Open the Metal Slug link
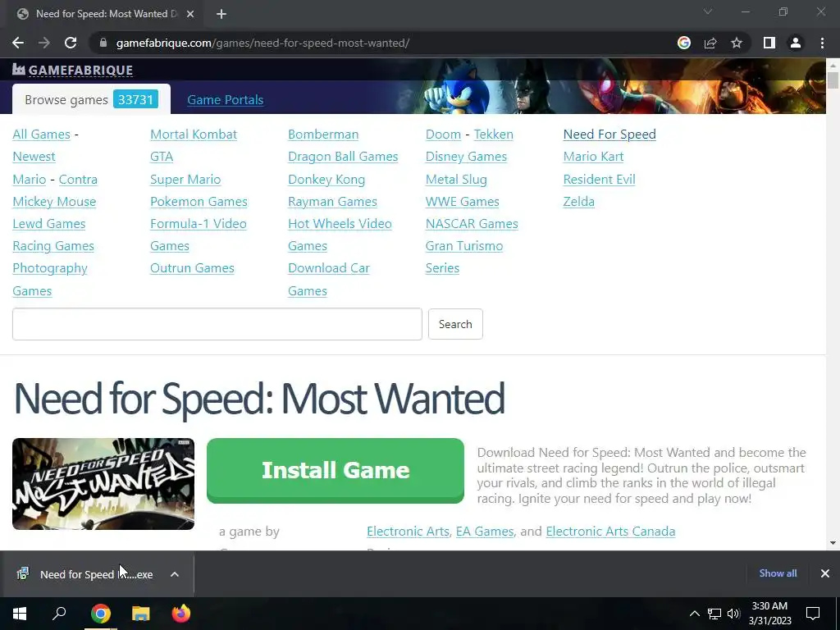Viewport: 840px width, 630px height. pyautogui.click(x=456, y=180)
